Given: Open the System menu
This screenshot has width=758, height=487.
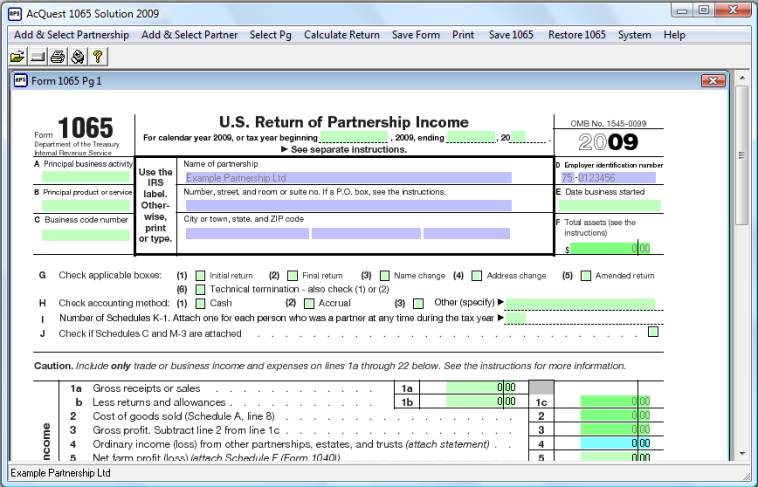Looking at the screenshot, I should [634, 35].
